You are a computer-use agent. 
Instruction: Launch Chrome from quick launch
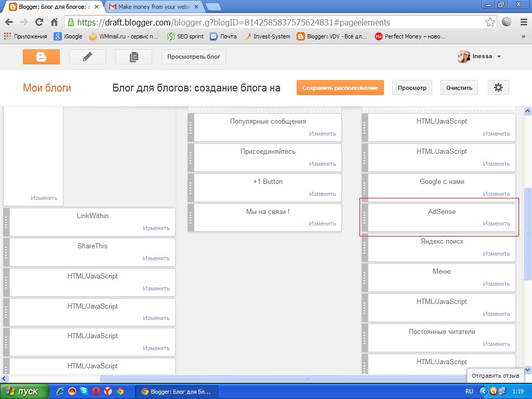click(x=120, y=391)
